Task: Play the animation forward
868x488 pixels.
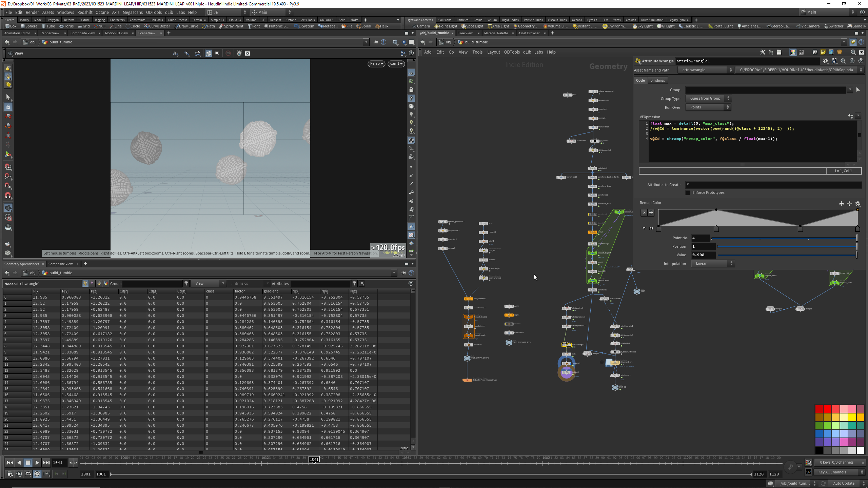Action: (x=37, y=463)
